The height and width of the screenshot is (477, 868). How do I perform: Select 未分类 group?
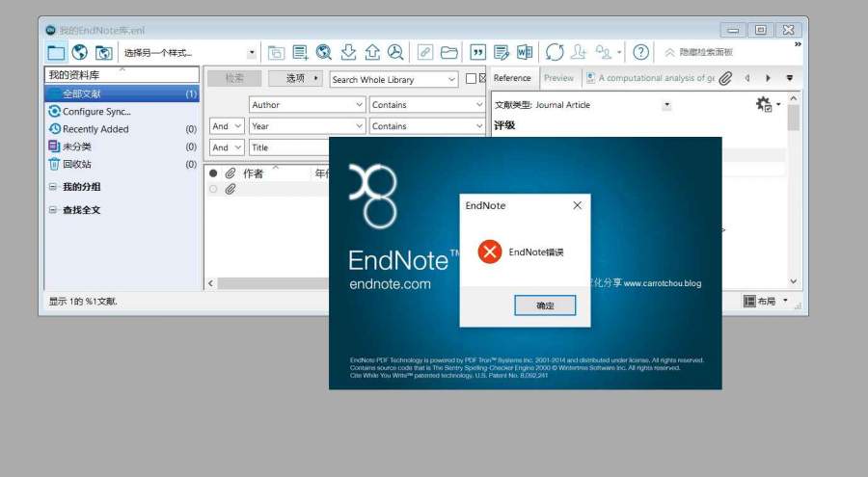[x=122, y=146]
